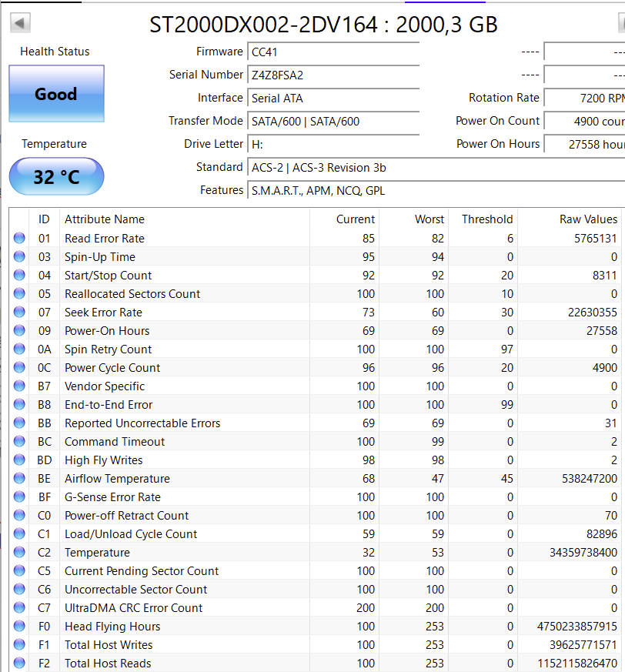Select the UltraDMA CRC Error Count attribute name
This screenshot has height=672, width=625.
click(x=133, y=607)
